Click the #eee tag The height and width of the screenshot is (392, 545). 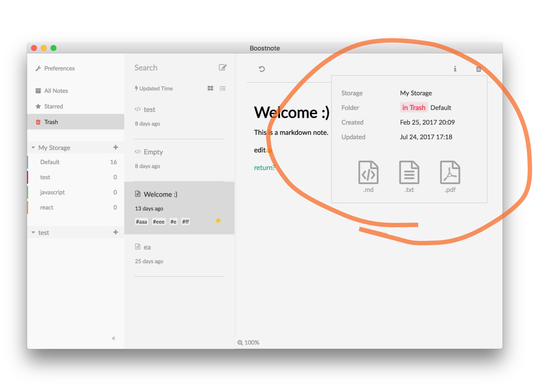pyautogui.click(x=159, y=221)
